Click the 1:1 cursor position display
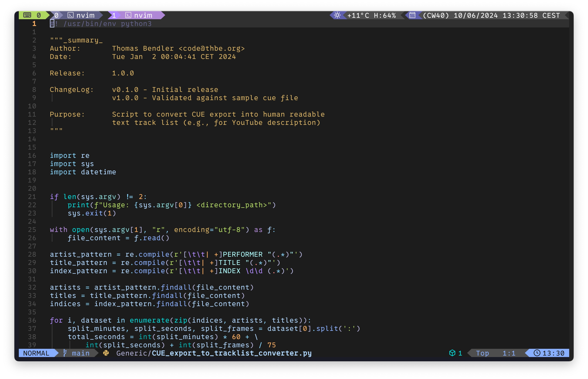The image size is (588, 379). pos(509,353)
